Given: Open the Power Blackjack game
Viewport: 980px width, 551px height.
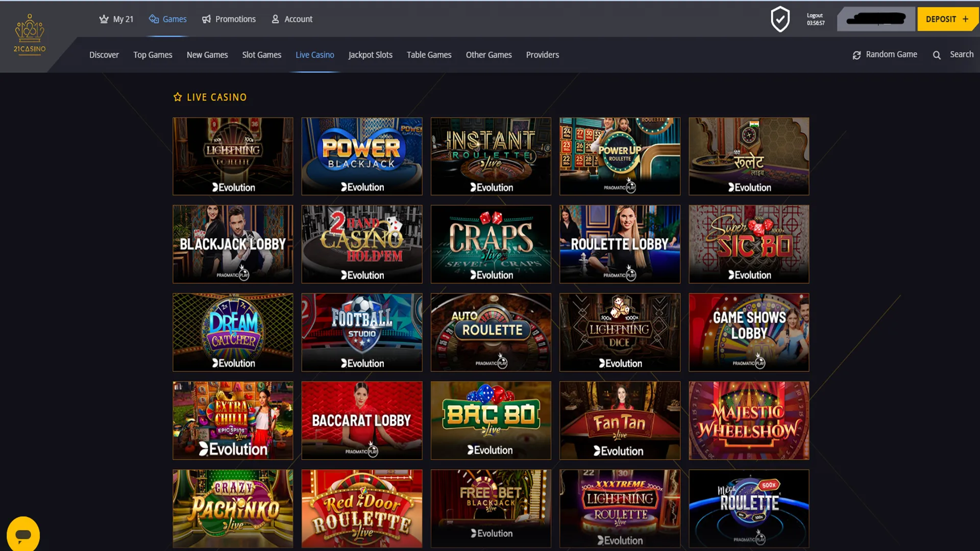Looking at the screenshot, I should (362, 156).
